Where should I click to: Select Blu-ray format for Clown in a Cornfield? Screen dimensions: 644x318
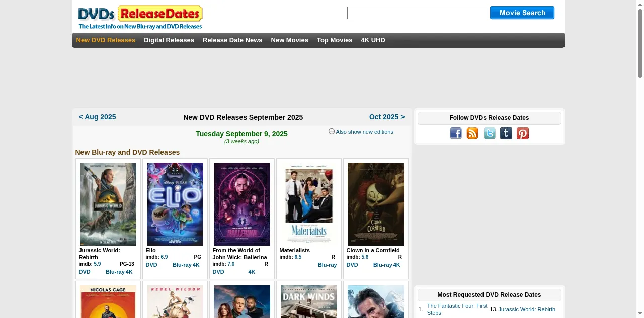(382, 265)
